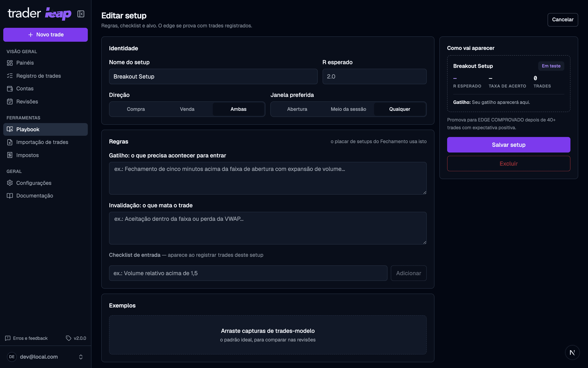
Task: Click the plus icon on Novo trade
Action: tap(31, 35)
